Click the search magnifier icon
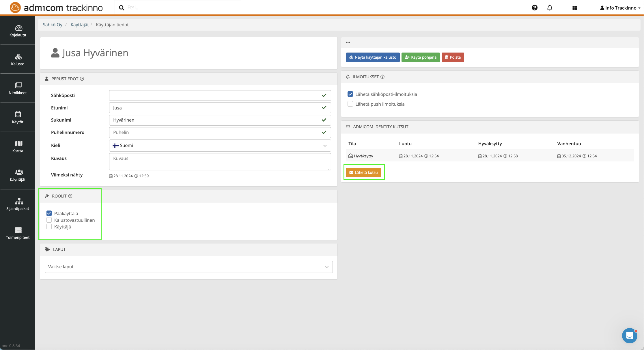The image size is (644, 350). [x=122, y=8]
